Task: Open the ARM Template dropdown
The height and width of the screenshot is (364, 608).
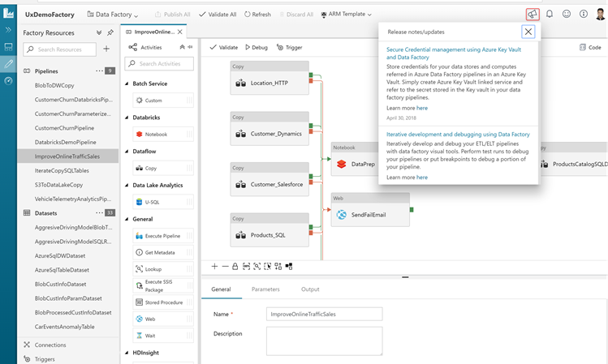Action: (x=347, y=15)
